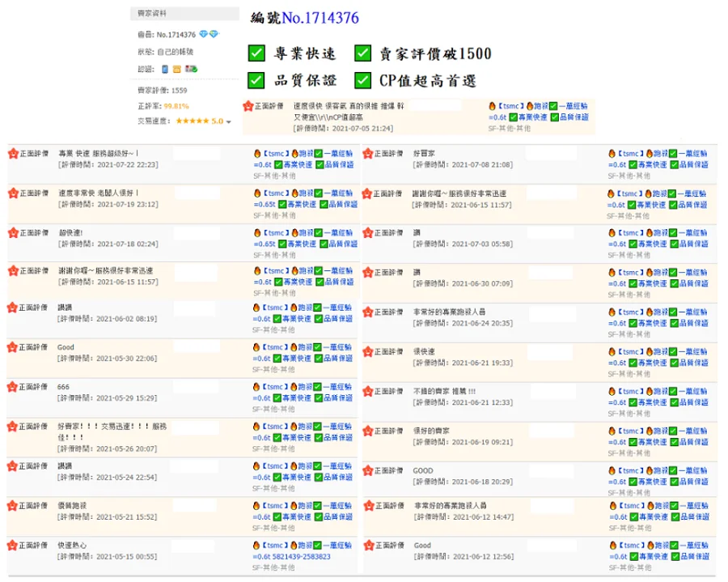Image resolution: width=728 pixels, height=582 pixels.
Task: Toggle the 品質保證 green checkbox
Action: click(256, 80)
